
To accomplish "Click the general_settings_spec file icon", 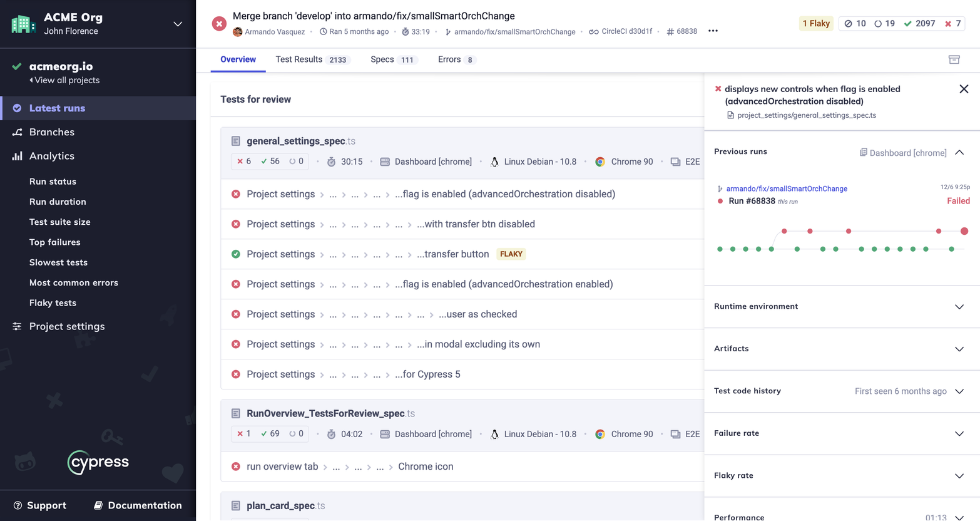I will pos(236,141).
